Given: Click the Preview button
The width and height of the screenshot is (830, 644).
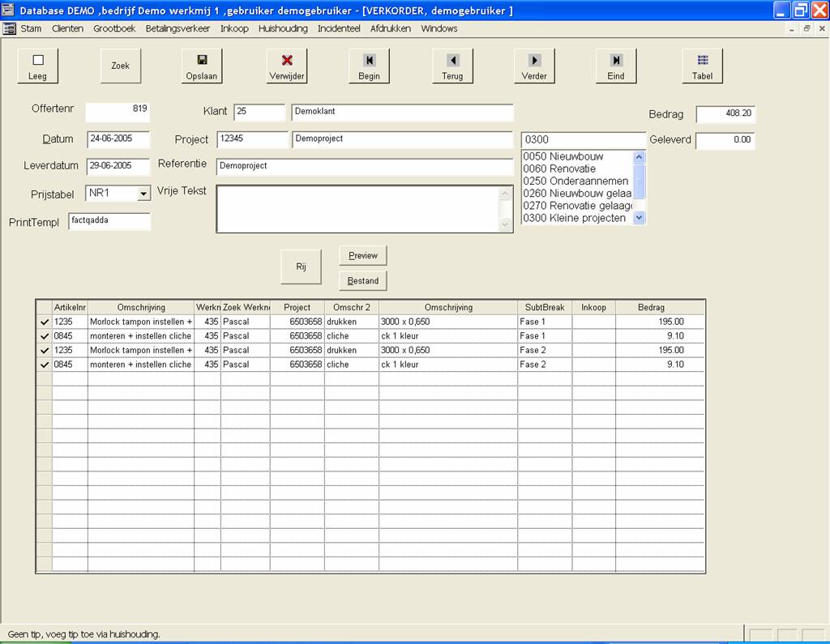Looking at the screenshot, I should pyautogui.click(x=362, y=255).
